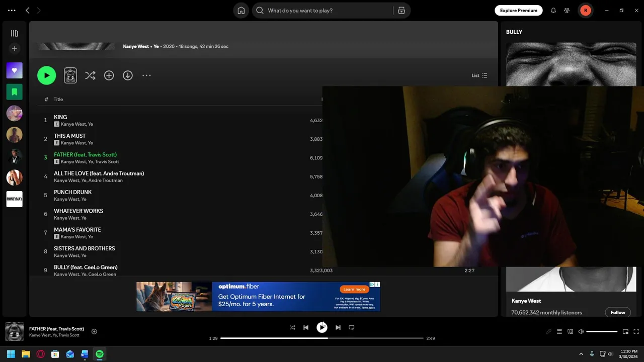Open Ye link in album header
The image size is (644, 362).
coord(156,46)
